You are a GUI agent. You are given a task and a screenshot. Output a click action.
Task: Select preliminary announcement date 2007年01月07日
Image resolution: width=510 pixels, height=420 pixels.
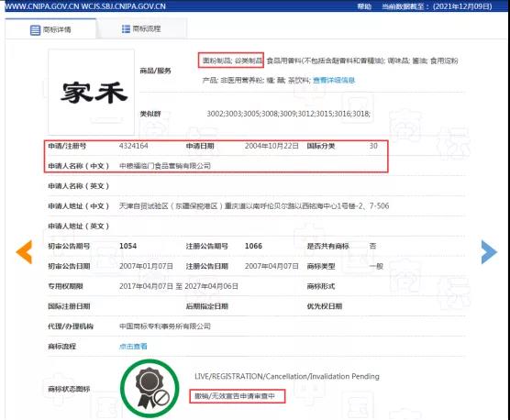click(x=146, y=266)
